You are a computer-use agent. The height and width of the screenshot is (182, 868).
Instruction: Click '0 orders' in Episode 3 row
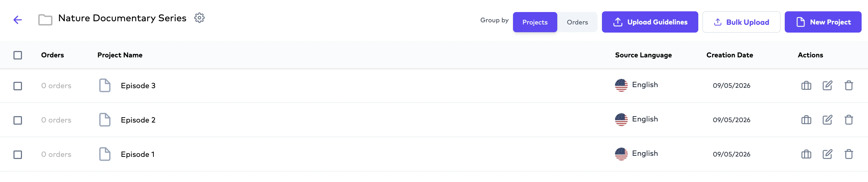tap(56, 86)
